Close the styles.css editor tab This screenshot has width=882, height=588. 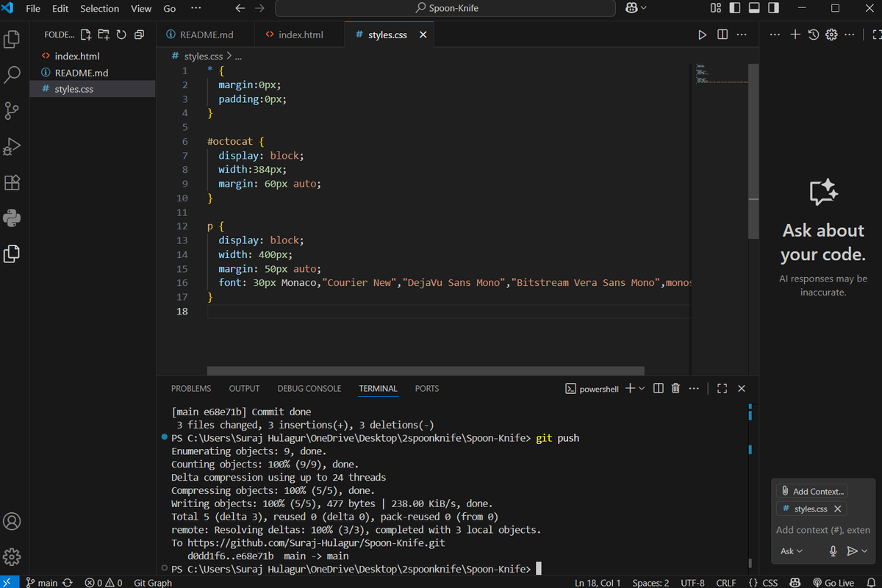pyautogui.click(x=423, y=35)
